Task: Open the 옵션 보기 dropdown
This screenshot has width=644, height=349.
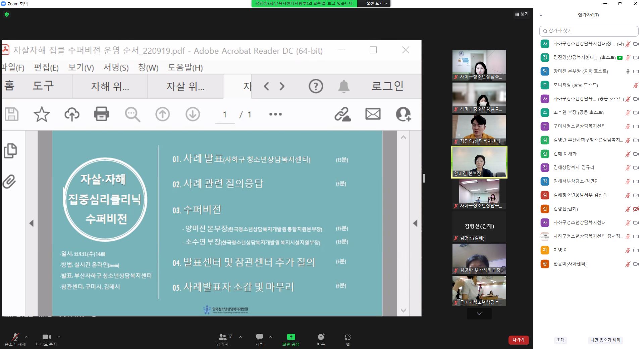Action: 376,4
